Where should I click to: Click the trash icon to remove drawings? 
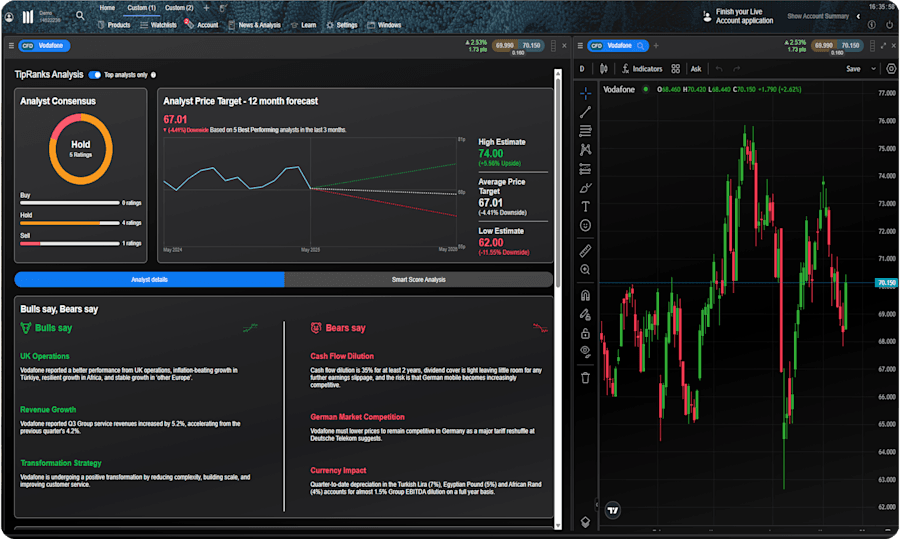(586, 377)
